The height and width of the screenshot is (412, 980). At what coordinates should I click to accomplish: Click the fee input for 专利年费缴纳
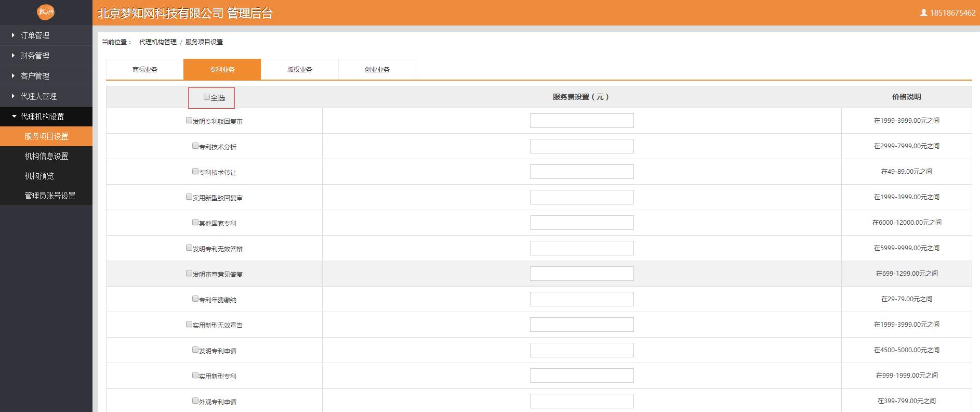tap(582, 299)
